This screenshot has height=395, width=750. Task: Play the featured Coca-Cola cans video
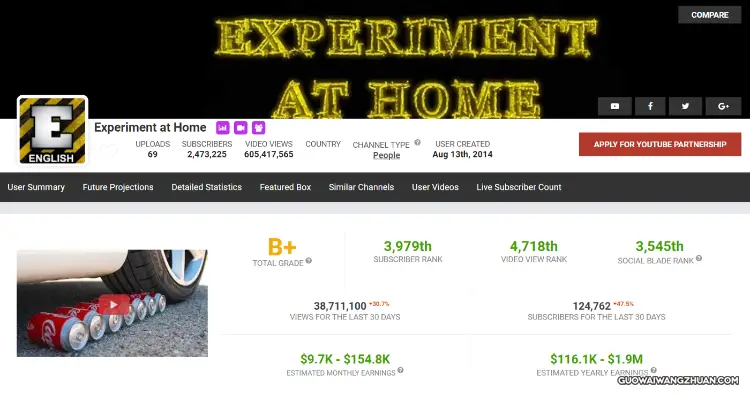[113, 305]
